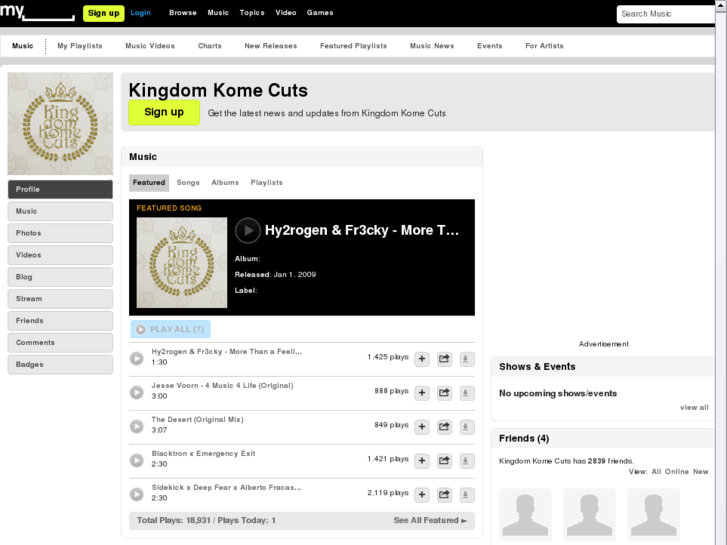Go to Music Videos section
The image size is (727, 545).
pyautogui.click(x=150, y=46)
